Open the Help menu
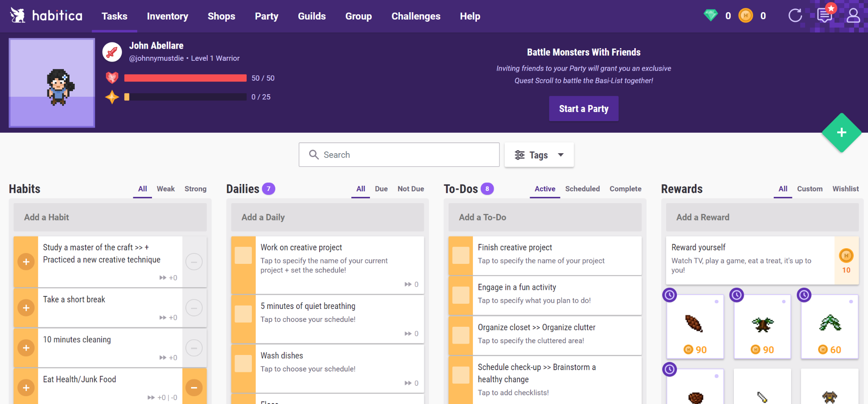Screen dimensions: 868x404 point(470,16)
